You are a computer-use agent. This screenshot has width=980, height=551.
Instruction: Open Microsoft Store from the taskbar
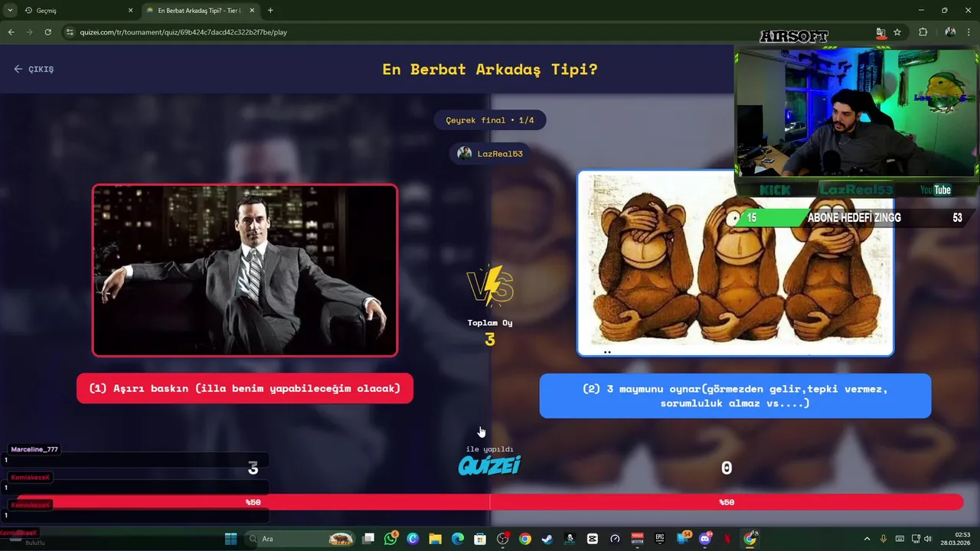click(x=480, y=539)
